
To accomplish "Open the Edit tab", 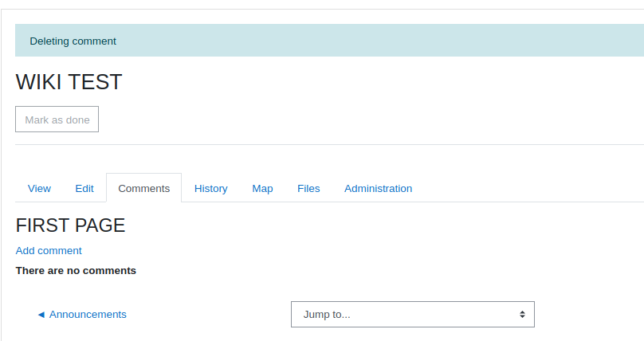I will tap(84, 188).
